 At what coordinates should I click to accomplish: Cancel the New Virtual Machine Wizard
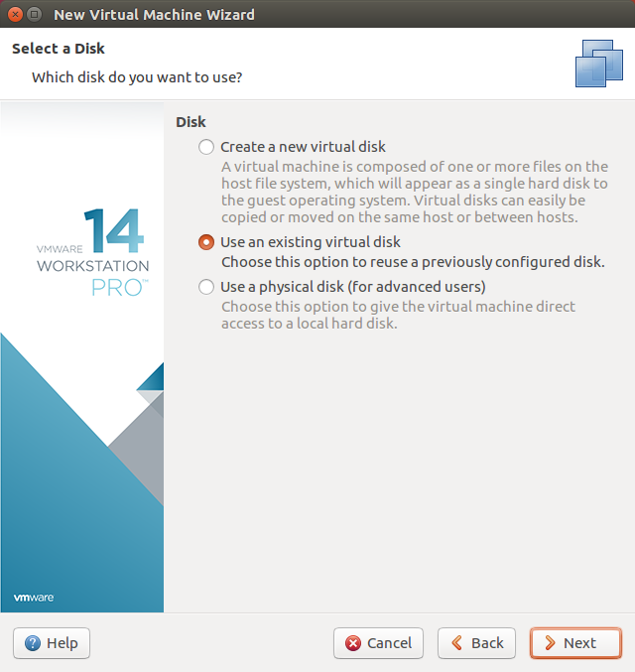click(378, 643)
